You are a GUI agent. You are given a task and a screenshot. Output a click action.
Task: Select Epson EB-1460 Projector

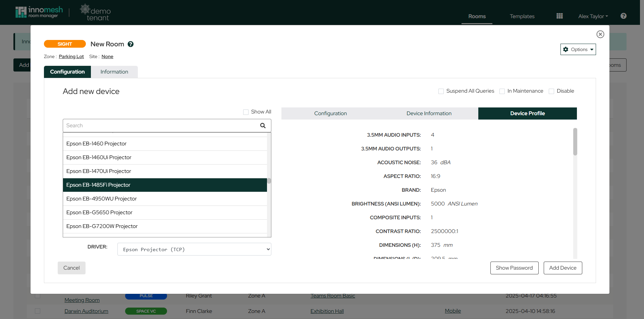[x=165, y=144]
